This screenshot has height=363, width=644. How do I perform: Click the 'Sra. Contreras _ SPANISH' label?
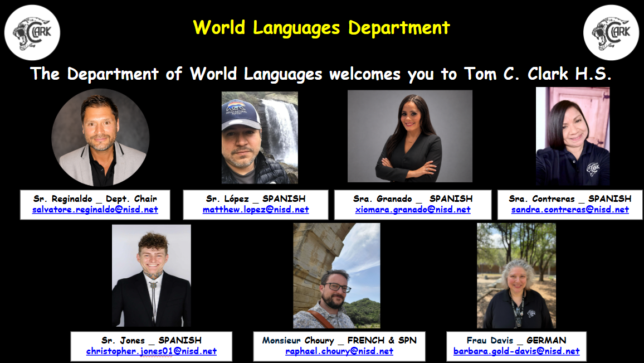570,199
